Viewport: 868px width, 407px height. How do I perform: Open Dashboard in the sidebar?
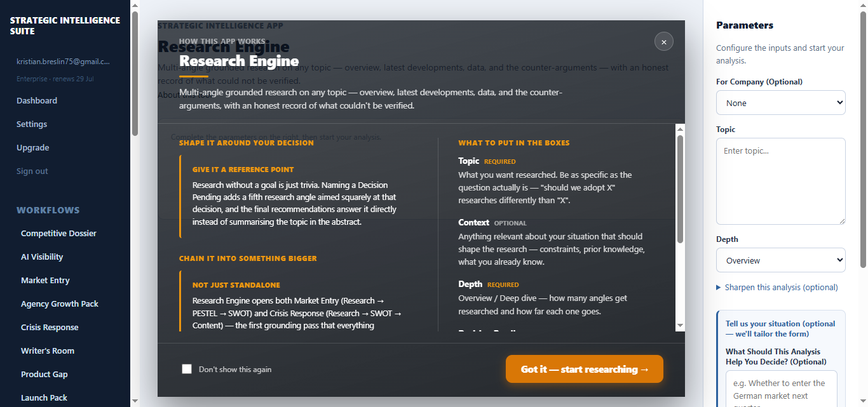click(37, 100)
